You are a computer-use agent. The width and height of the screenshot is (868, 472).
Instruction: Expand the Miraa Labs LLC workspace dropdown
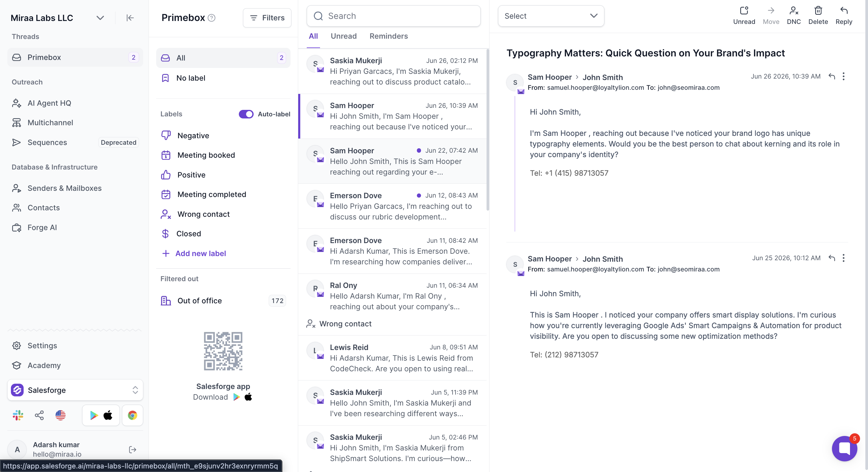[100, 18]
